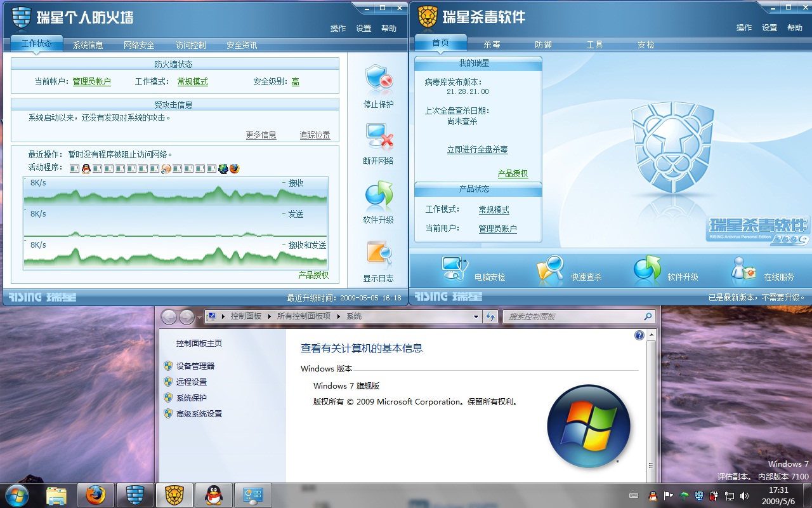Click the Firefox icon in the 活动程序 row
This screenshot has height=508, width=812.
(234, 168)
